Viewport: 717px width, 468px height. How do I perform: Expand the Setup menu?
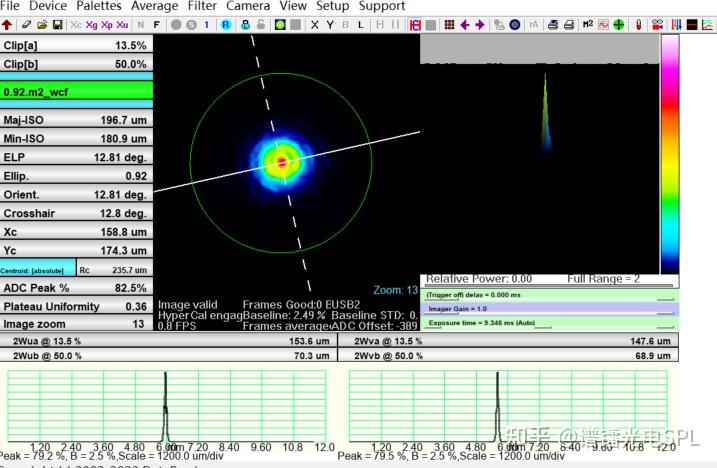[x=332, y=6]
